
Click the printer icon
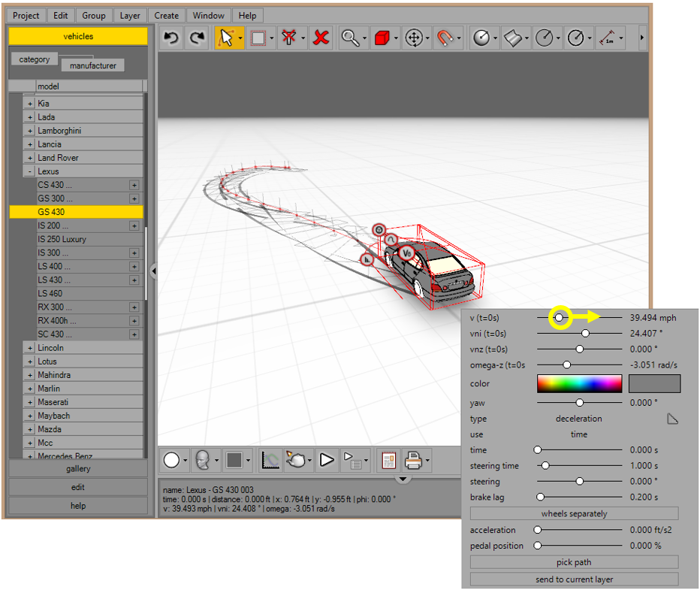tap(413, 459)
